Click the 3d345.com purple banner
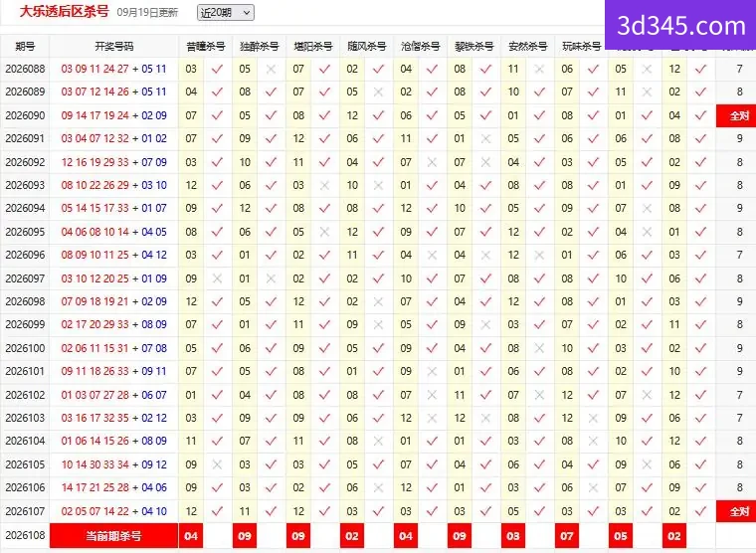The image size is (756, 553). (x=680, y=25)
